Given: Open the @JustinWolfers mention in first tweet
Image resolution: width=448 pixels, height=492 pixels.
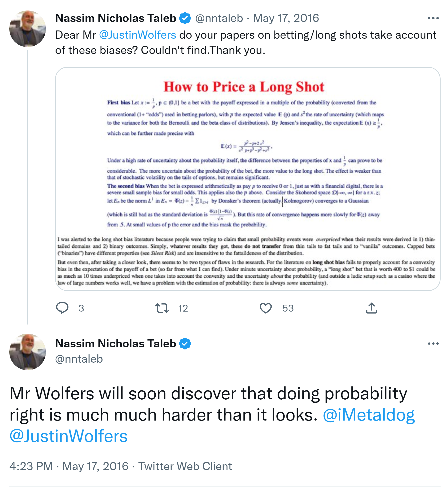Looking at the screenshot, I should coord(138,35).
